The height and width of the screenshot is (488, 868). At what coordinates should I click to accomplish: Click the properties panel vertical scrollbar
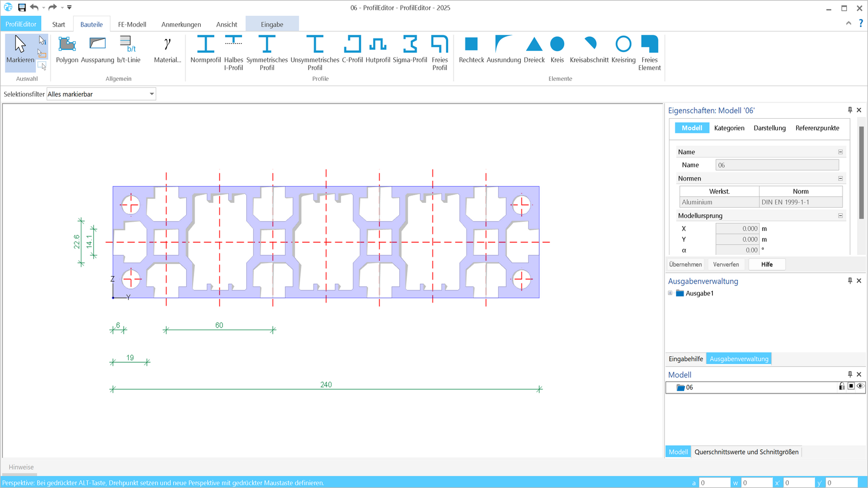[861, 174]
